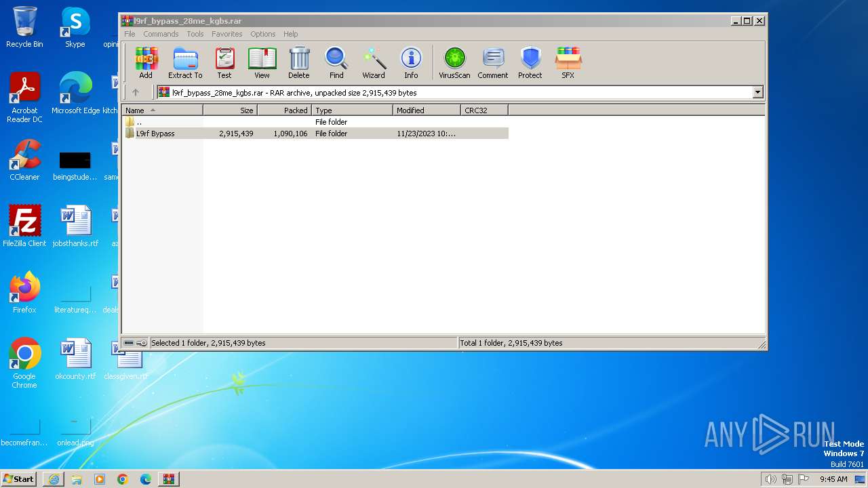Viewport: 868px width, 488px height.
Task: Select okcounty.rtf desktop file
Action: (75, 359)
